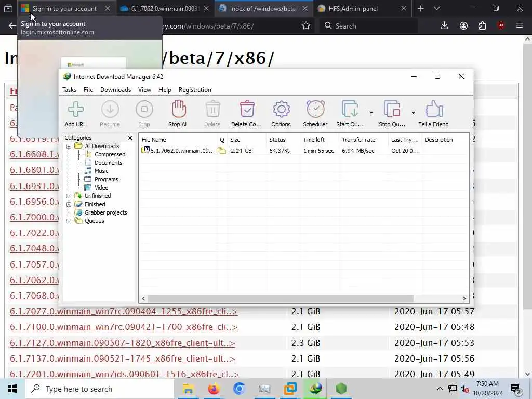Select the Video category
This screenshot has height=399, width=532.
tap(101, 188)
